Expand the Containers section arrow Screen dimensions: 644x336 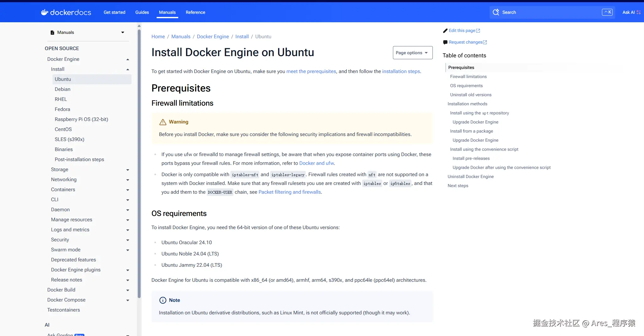click(128, 190)
